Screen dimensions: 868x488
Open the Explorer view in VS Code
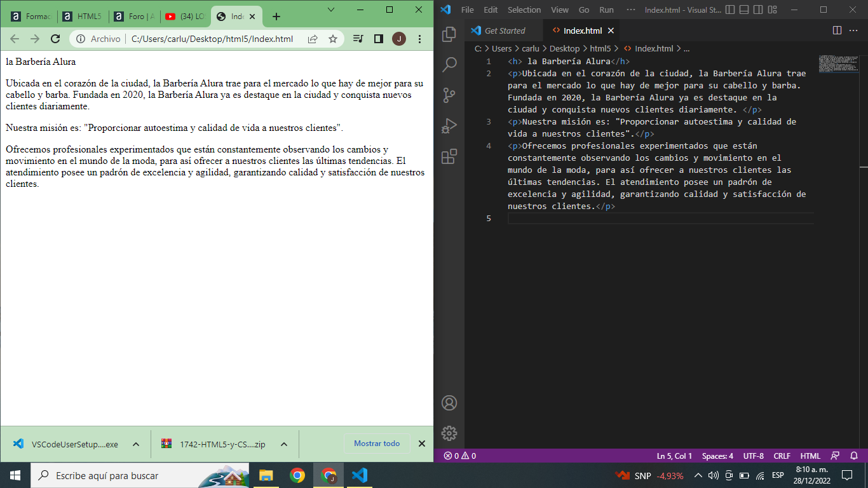click(449, 34)
